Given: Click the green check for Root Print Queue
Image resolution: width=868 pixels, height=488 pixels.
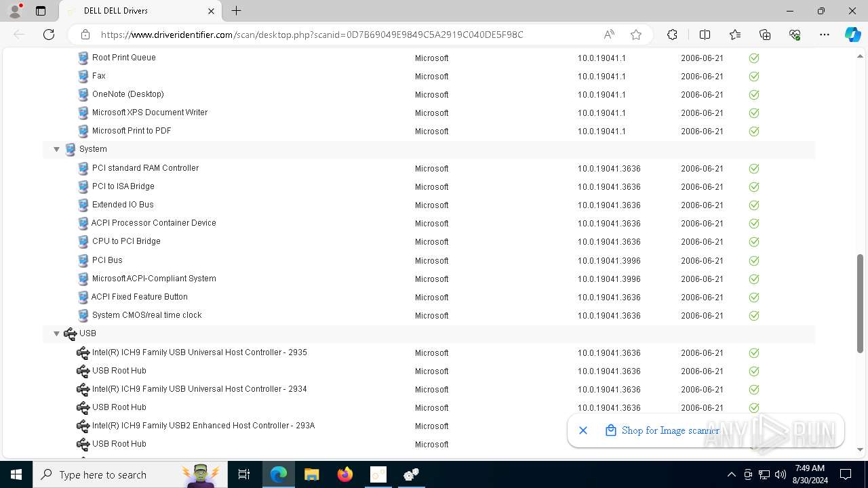Looking at the screenshot, I should click(754, 58).
